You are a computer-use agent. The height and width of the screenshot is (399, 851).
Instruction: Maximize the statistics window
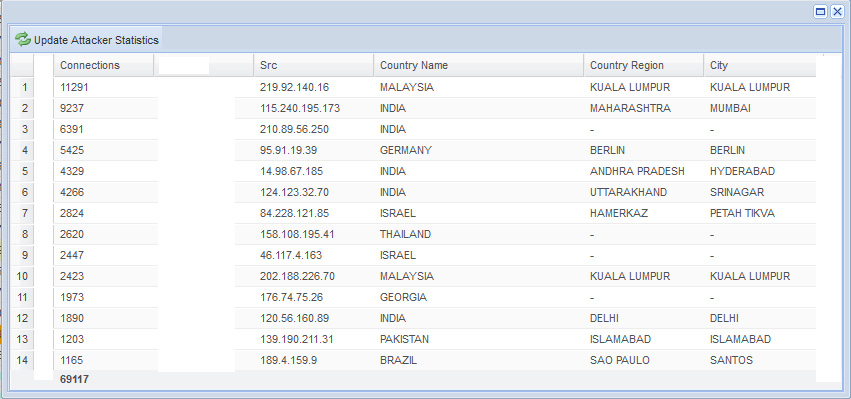pyautogui.click(x=821, y=12)
